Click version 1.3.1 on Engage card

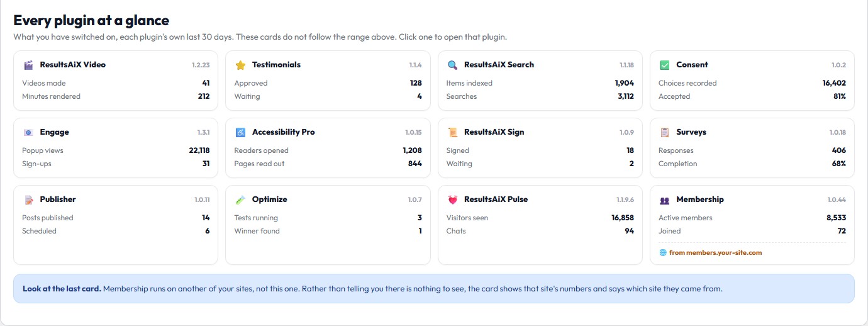[x=203, y=132]
